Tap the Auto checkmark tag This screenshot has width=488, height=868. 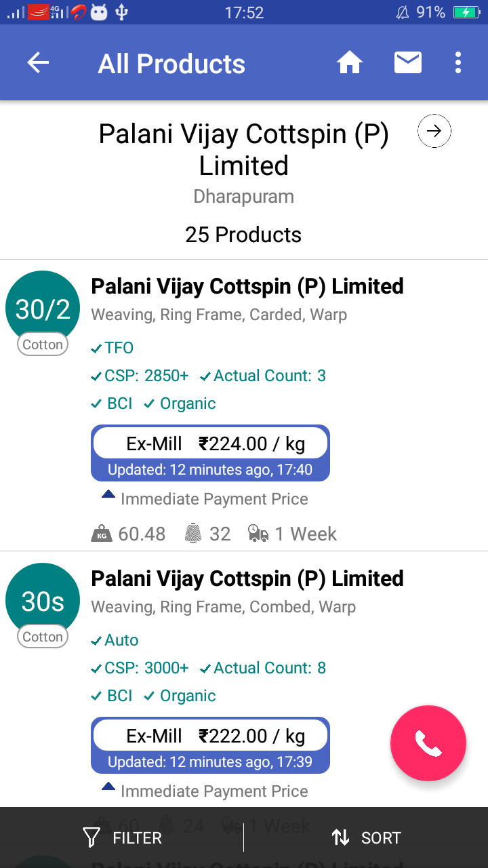115,640
